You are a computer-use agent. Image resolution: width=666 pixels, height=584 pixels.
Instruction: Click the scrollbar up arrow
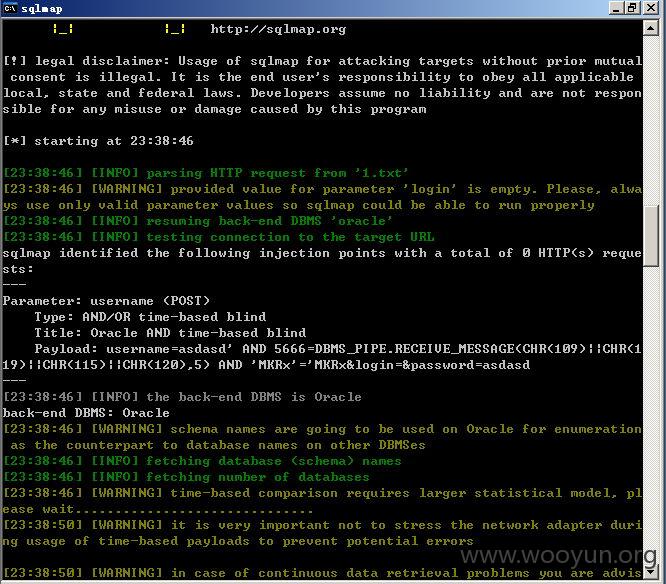[x=650, y=28]
